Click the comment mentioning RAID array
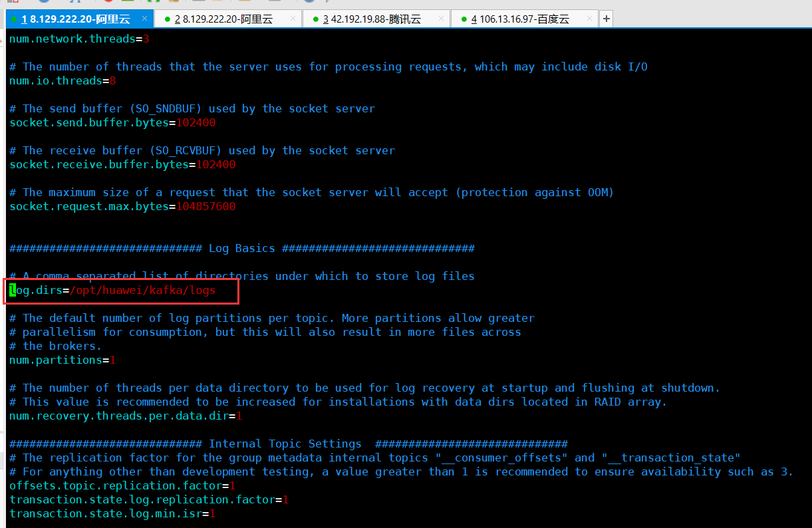Image resolution: width=812 pixels, height=528 pixels. (x=338, y=402)
